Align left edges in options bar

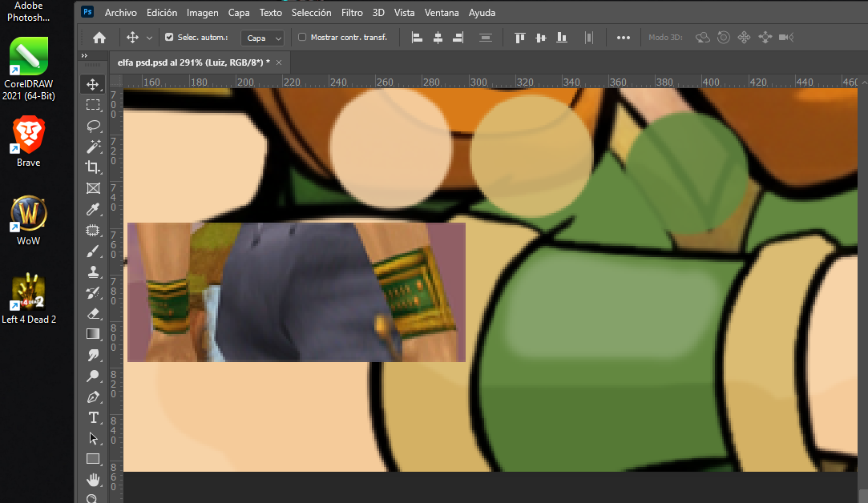click(417, 38)
